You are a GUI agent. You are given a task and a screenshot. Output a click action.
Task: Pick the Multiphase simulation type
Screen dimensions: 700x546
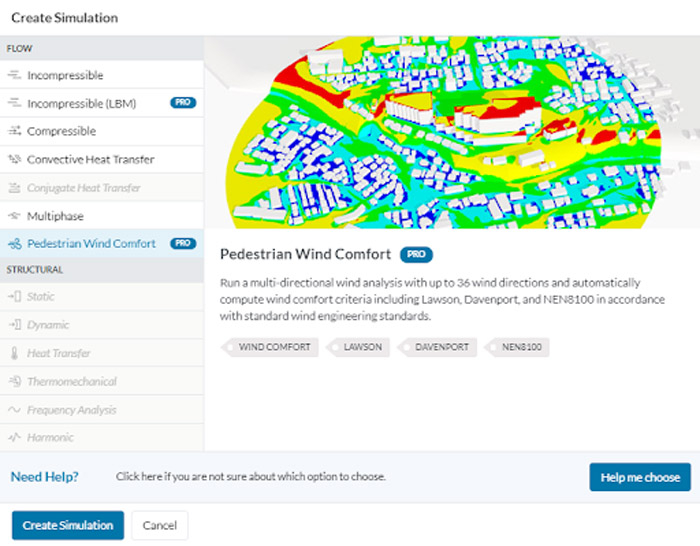click(x=56, y=216)
